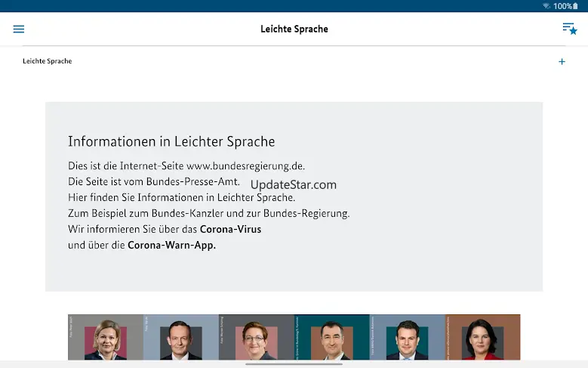Open the first portrait with gray background
Image resolution: width=588 pixels, height=368 pixels.
pos(106,337)
